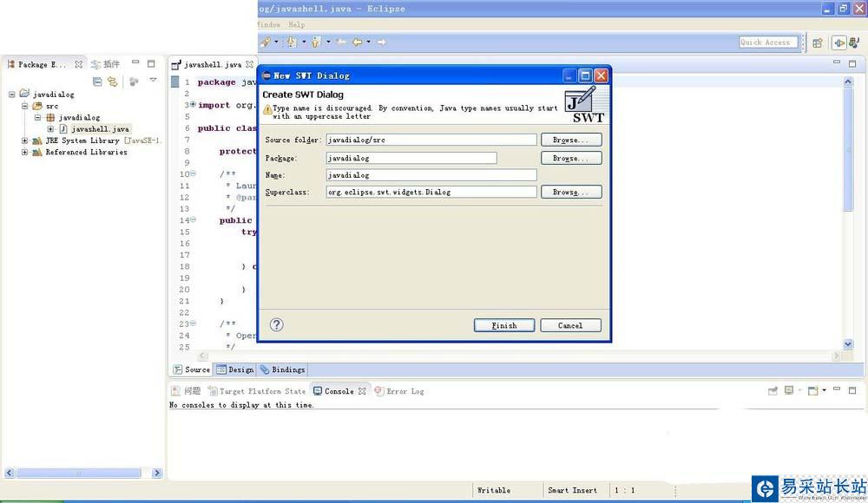Open the back history dropdown arrow
This screenshot has width=868, height=503.
coord(368,42)
